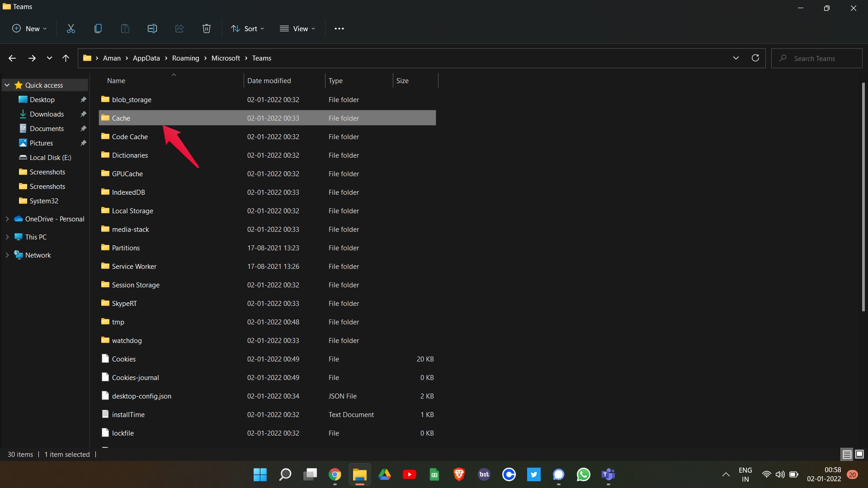The height and width of the screenshot is (488, 868).
Task: Open Google Chrome from taskbar
Action: click(335, 474)
